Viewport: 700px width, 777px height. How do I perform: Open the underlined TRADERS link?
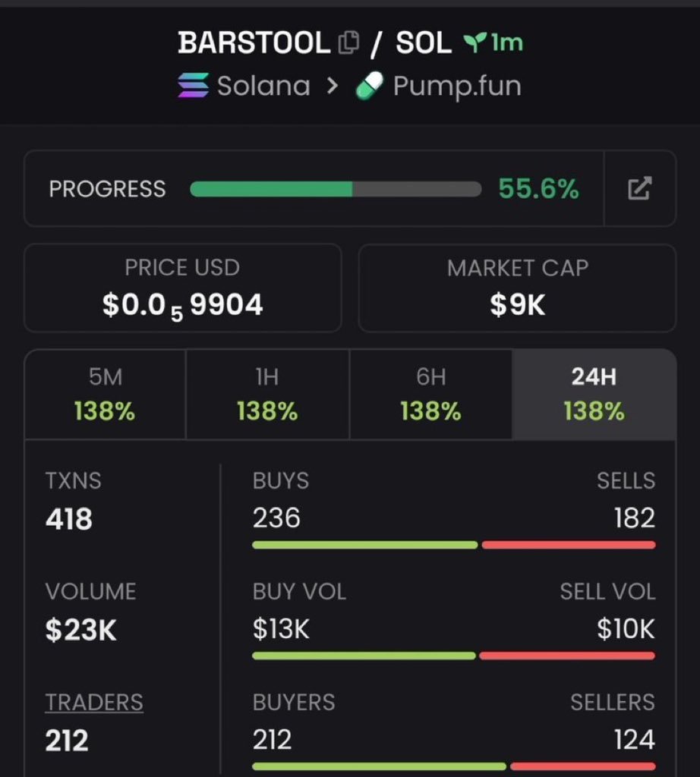(94, 702)
